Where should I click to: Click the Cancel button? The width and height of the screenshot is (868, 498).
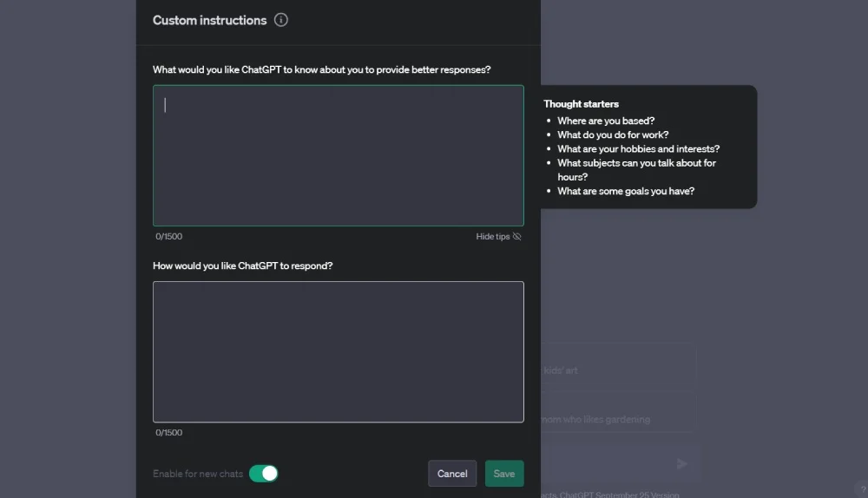(452, 473)
